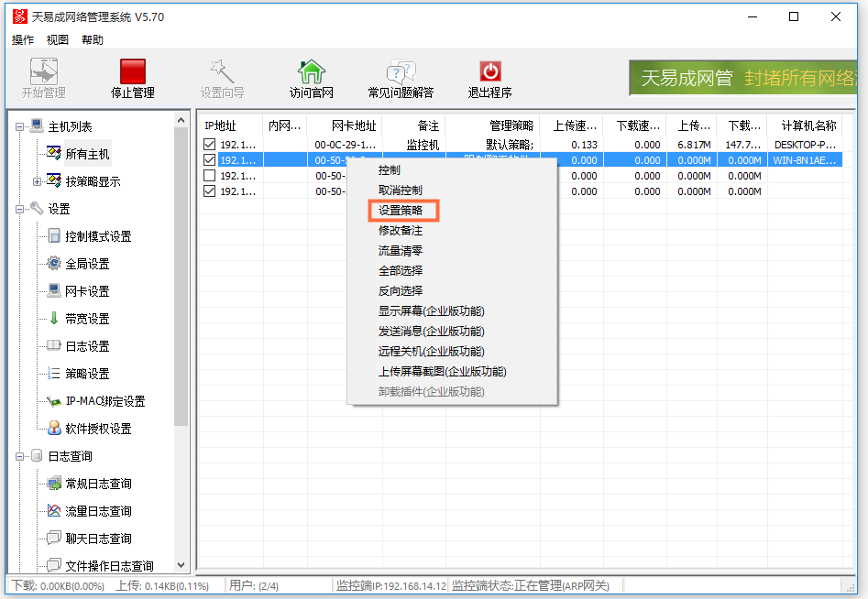Select 显示屏幕(企业版功能) menu entry

(452, 310)
